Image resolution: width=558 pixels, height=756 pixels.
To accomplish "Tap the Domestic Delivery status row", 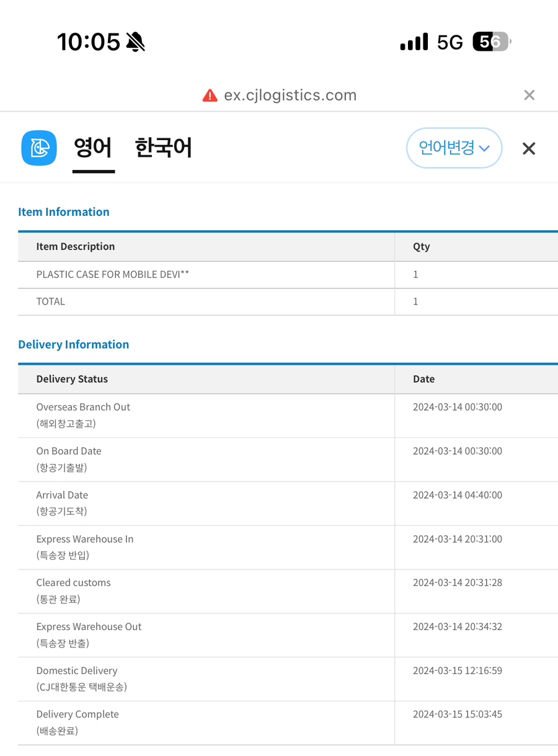I will 288,679.
